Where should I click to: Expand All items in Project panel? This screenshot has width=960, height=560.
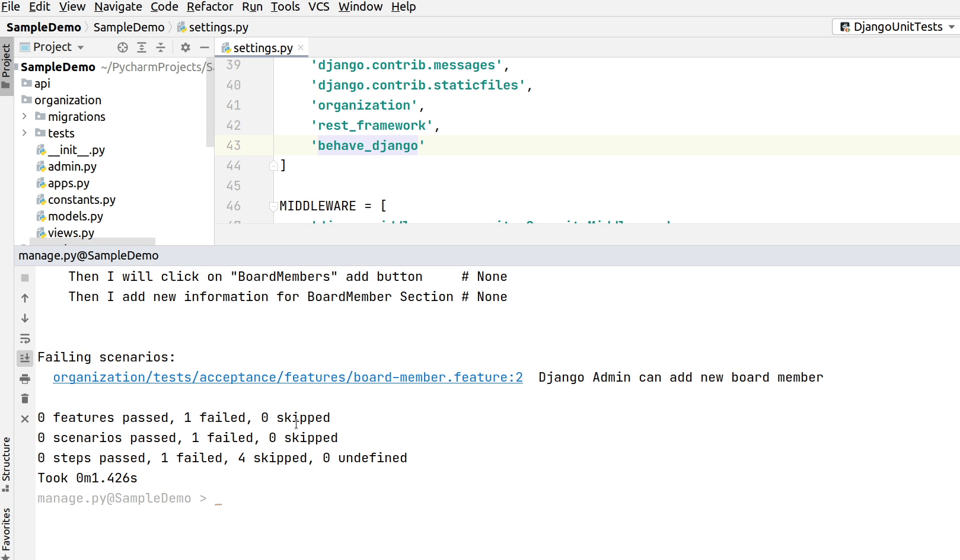pos(142,47)
